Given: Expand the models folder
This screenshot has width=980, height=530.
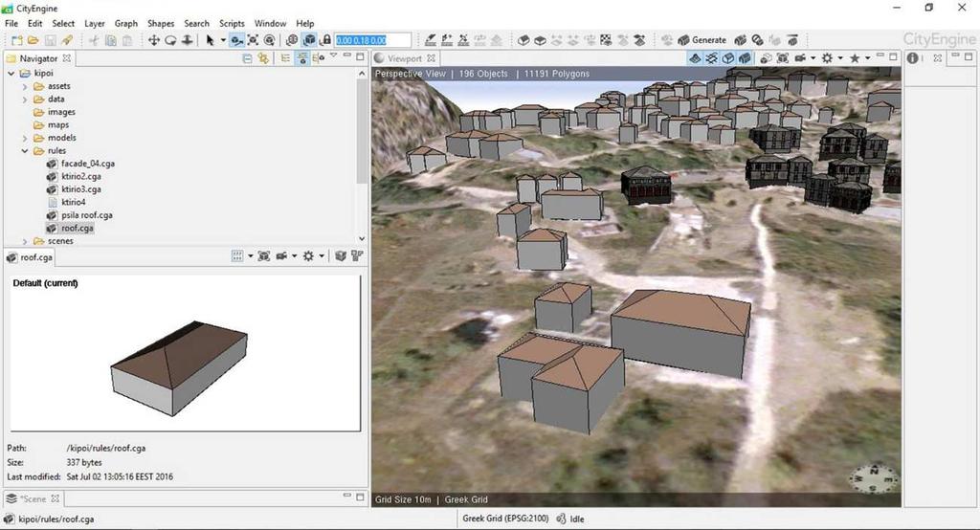Looking at the screenshot, I should click(25, 138).
